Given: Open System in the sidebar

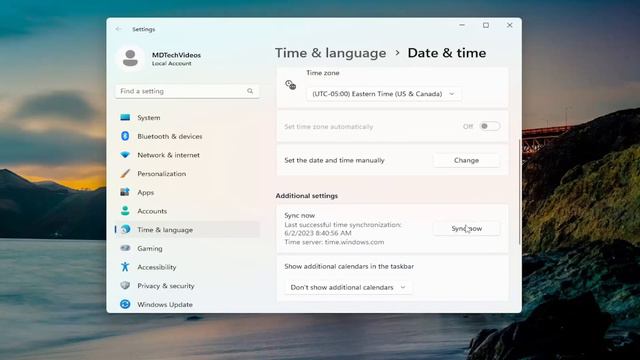Looking at the screenshot, I should coord(187,118).
